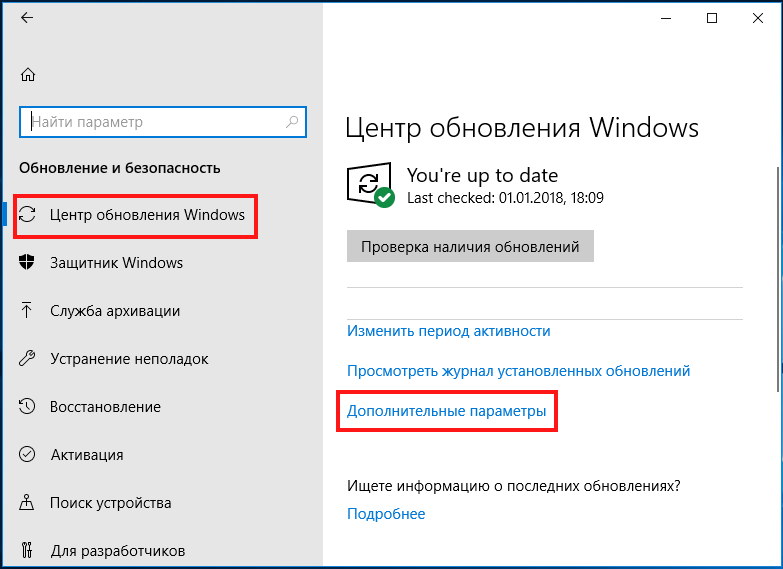Click the wrench icon for Устранение неполадок
The image size is (783, 569).
[27, 358]
